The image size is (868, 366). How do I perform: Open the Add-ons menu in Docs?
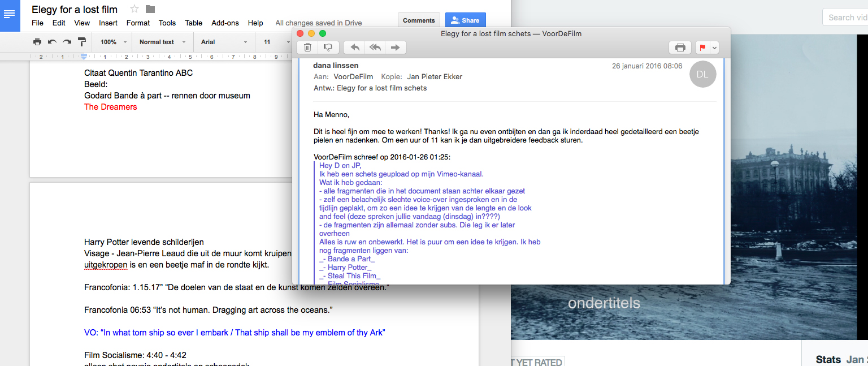point(225,23)
